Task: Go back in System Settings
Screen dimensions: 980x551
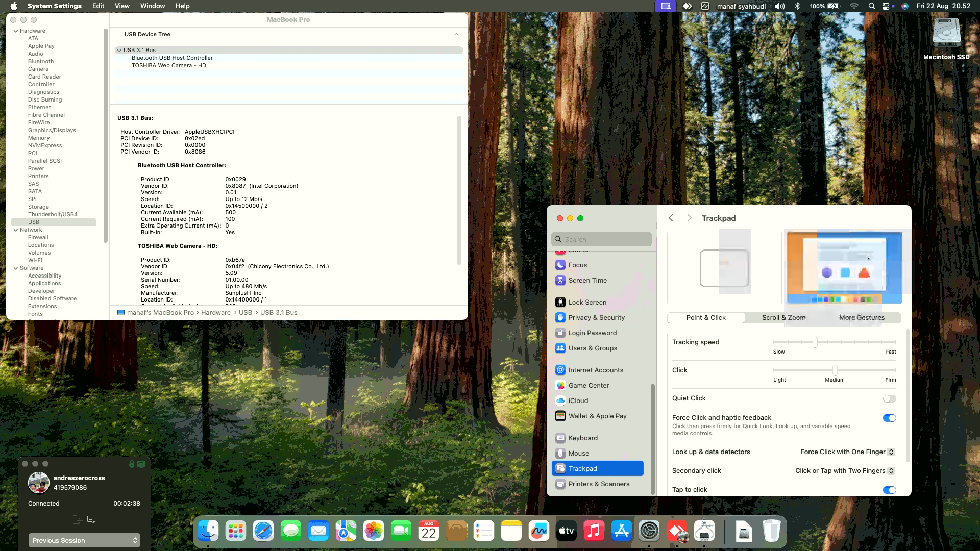Action: pos(671,218)
